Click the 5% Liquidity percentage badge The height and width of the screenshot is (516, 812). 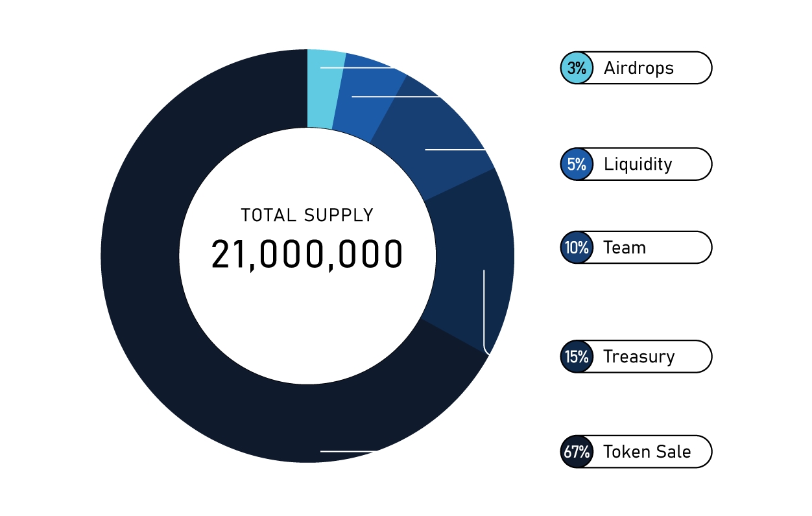pos(577,164)
